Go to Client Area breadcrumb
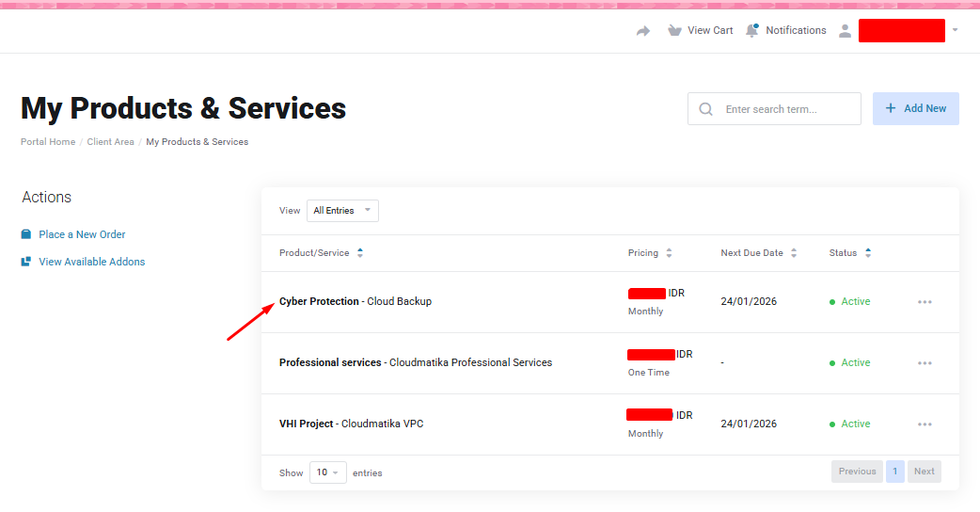 pyautogui.click(x=111, y=142)
